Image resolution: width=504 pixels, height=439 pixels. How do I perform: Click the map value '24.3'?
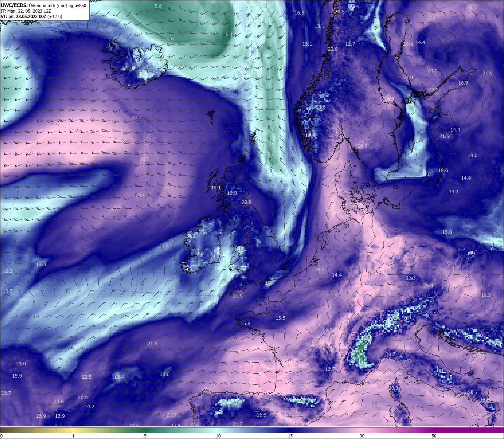click(x=374, y=406)
